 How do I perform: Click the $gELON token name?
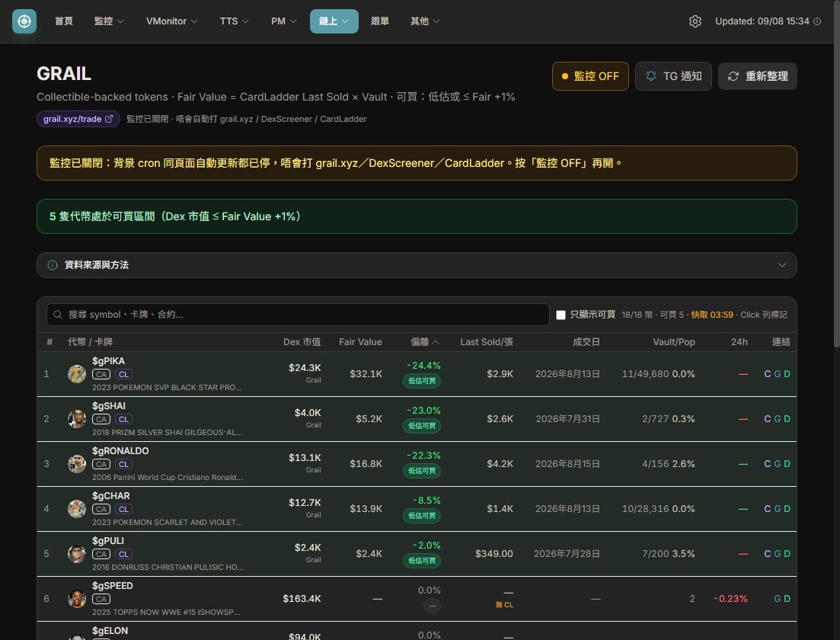(x=110, y=630)
